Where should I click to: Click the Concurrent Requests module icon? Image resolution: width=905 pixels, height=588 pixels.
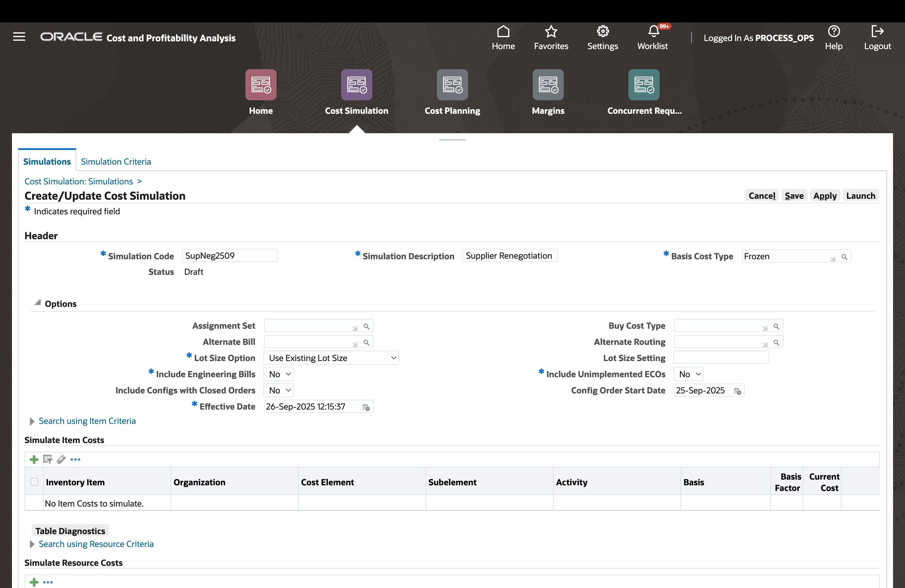coord(643,85)
